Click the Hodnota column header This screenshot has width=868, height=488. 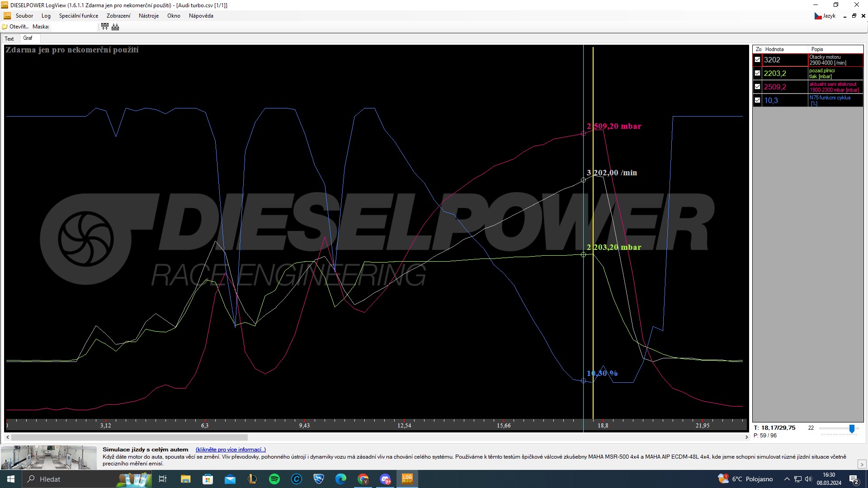(x=785, y=49)
